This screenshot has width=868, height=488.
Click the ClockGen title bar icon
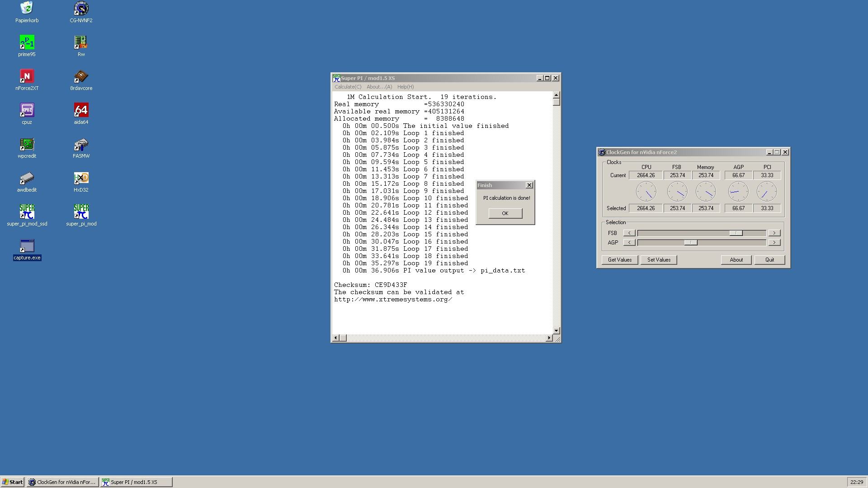[602, 152]
